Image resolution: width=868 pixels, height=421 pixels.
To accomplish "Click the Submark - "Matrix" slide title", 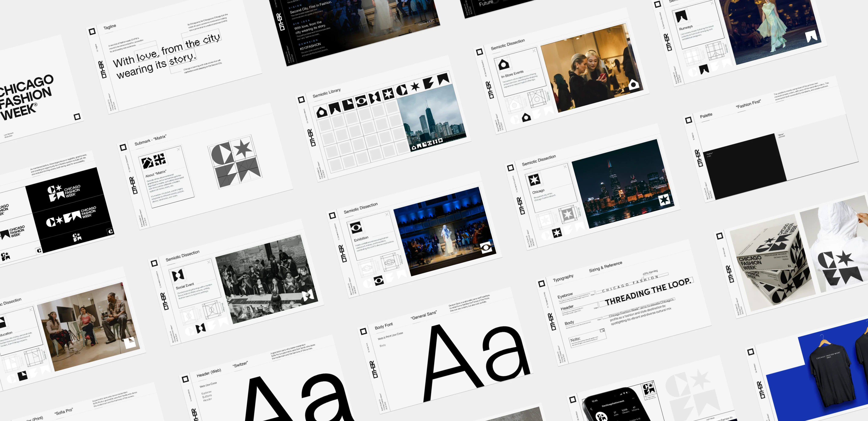I will [x=150, y=140].
